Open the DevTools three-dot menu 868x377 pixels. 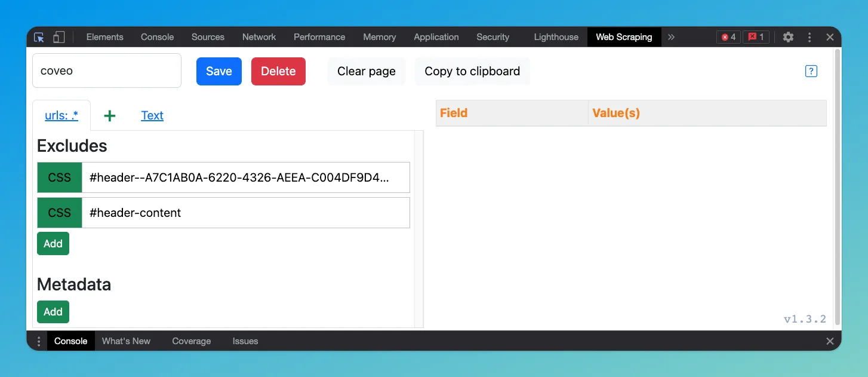(x=809, y=37)
